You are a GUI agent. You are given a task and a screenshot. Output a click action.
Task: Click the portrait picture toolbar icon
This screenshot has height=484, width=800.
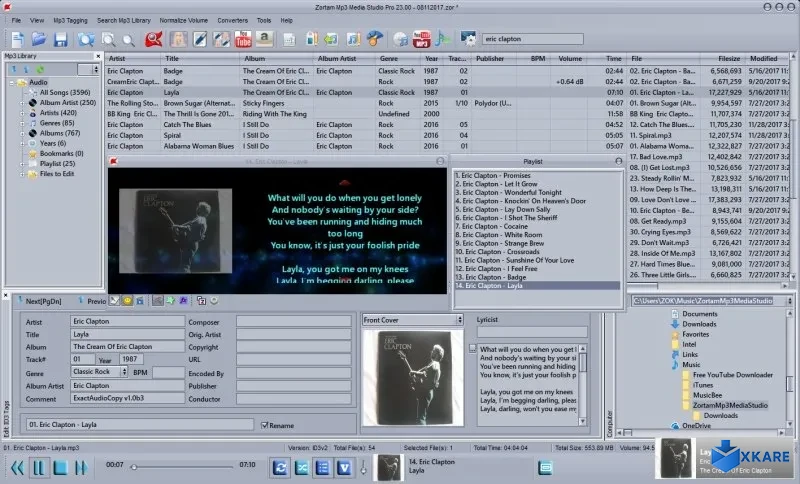click(178, 39)
